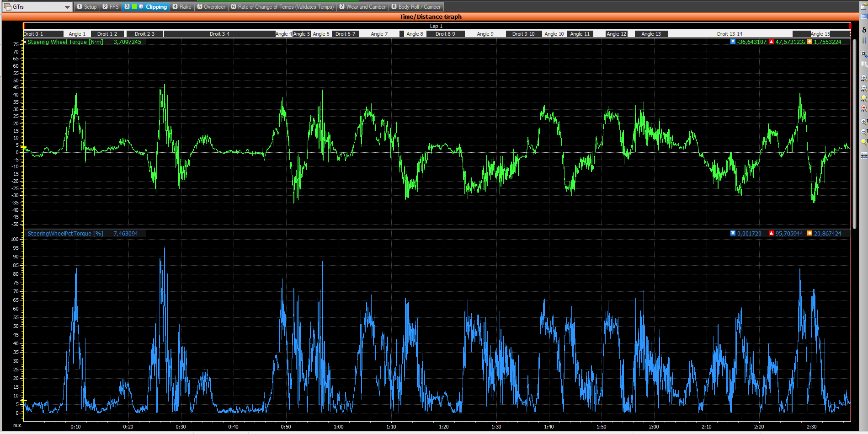Click the clock icon on Clipping tab
The width and height of the screenshot is (868, 434).
click(x=141, y=6)
